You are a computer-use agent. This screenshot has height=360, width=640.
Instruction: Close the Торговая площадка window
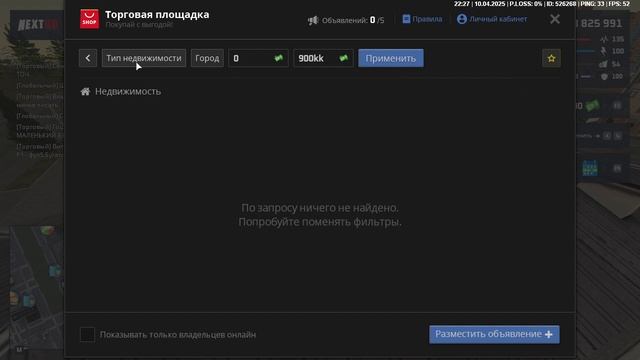555,19
